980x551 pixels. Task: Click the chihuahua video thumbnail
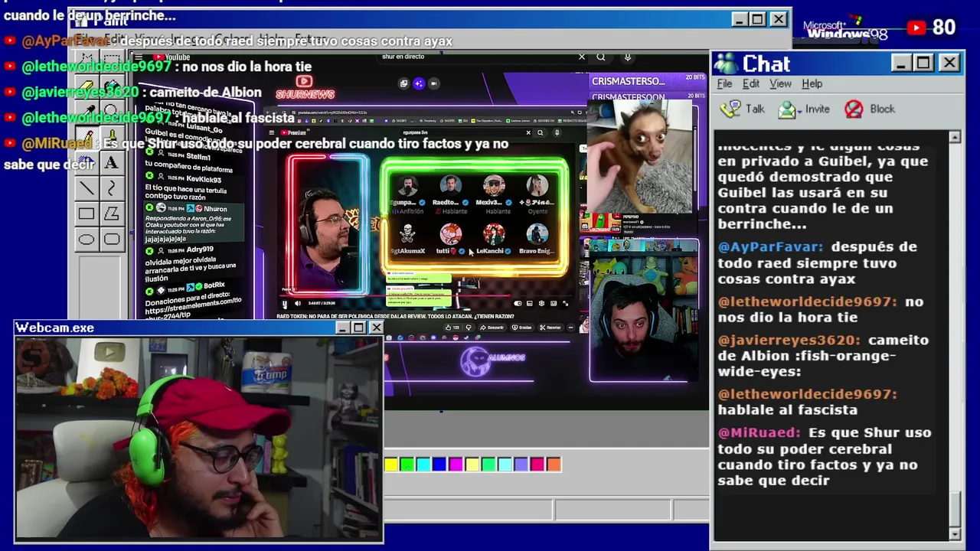640,157
